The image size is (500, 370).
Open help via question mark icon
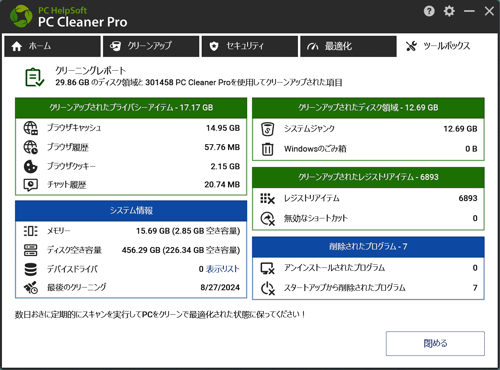(x=429, y=11)
